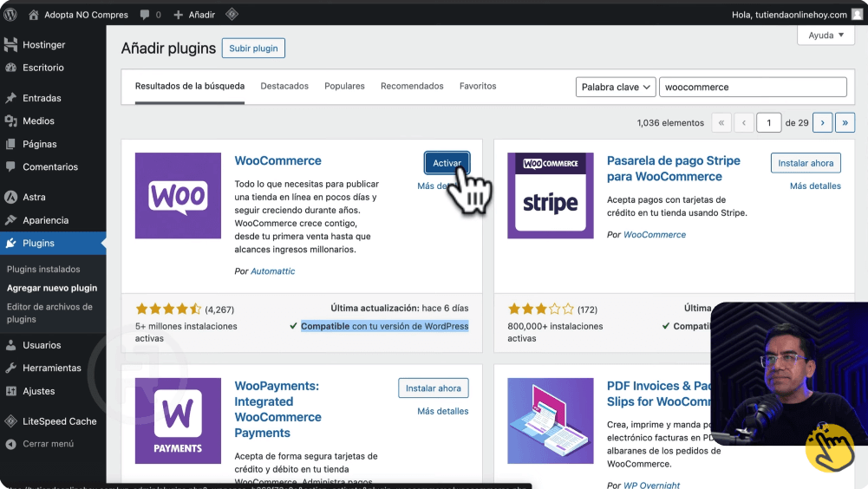Image resolution: width=868 pixels, height=489 pixels.
Task: Click the Astra theme icon
Action: 10,197
